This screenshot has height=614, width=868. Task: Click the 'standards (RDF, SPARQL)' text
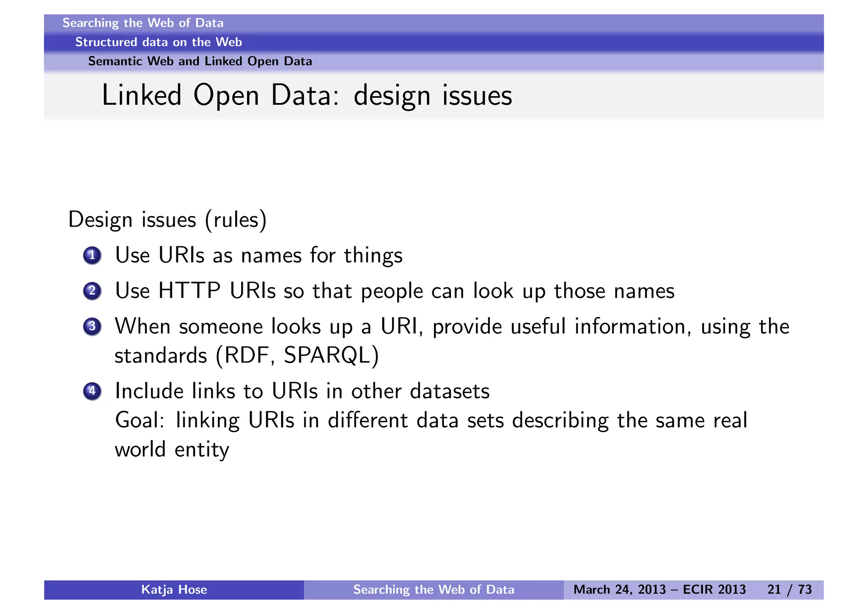coord(247,355)
